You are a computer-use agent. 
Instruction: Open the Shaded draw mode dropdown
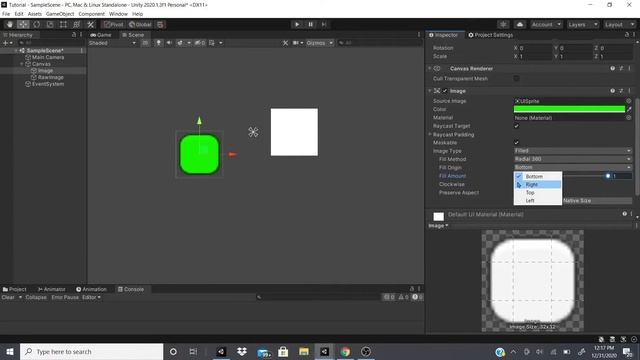point(112,43)
